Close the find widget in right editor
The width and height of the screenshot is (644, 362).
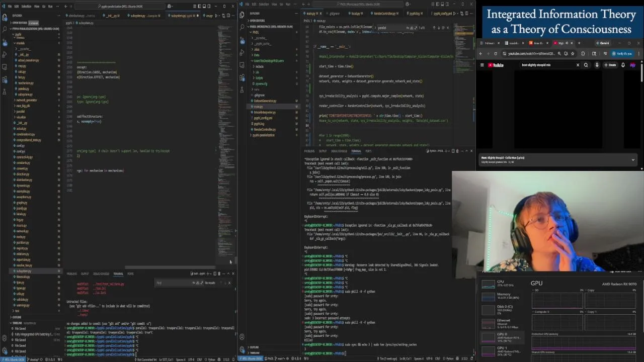pyautogui.click(x=448, y=28)
